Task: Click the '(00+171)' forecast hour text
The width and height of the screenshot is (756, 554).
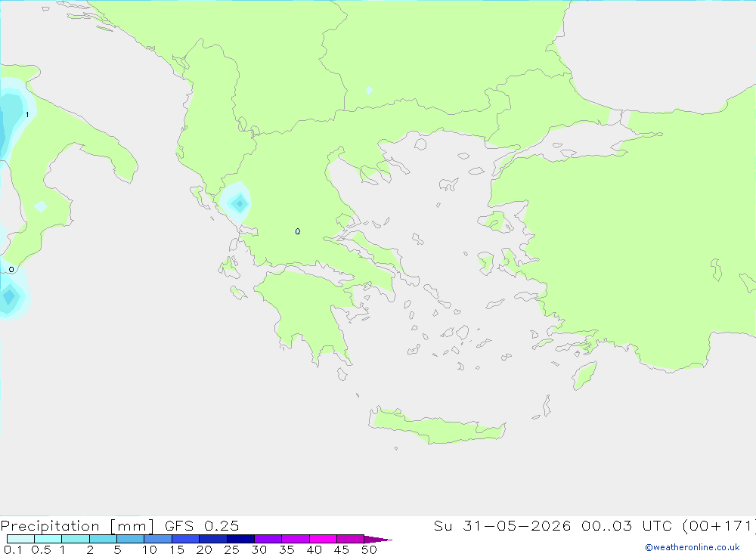Action: (718, 526)
